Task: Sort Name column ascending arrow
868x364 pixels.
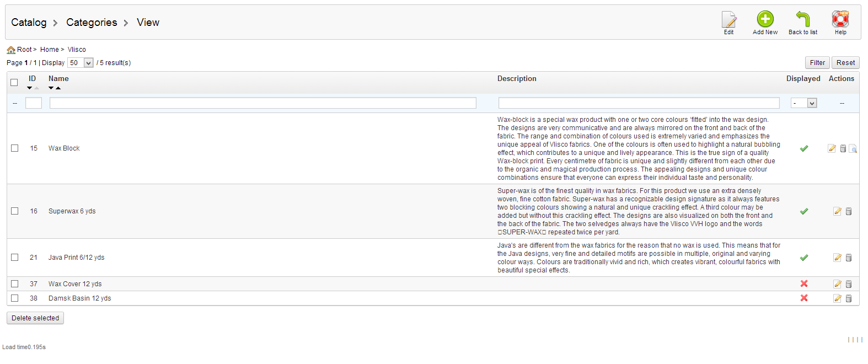Action: (58, 88)
